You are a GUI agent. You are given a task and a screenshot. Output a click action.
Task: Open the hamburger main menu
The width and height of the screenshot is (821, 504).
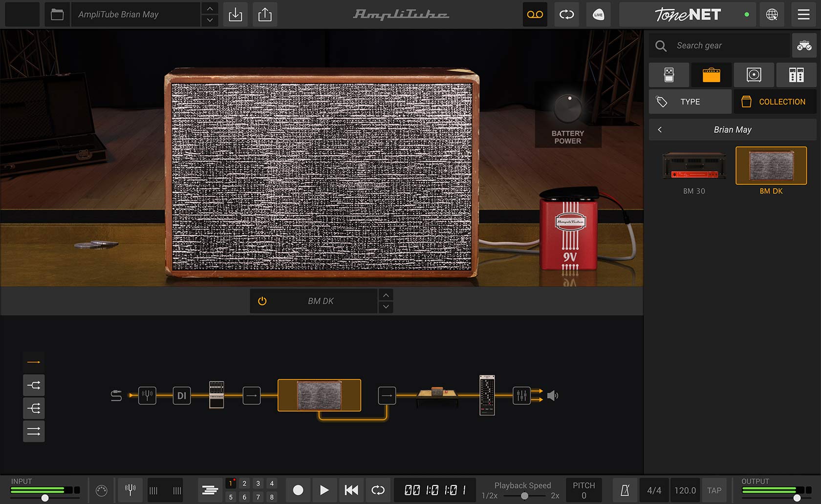(803, 15)
